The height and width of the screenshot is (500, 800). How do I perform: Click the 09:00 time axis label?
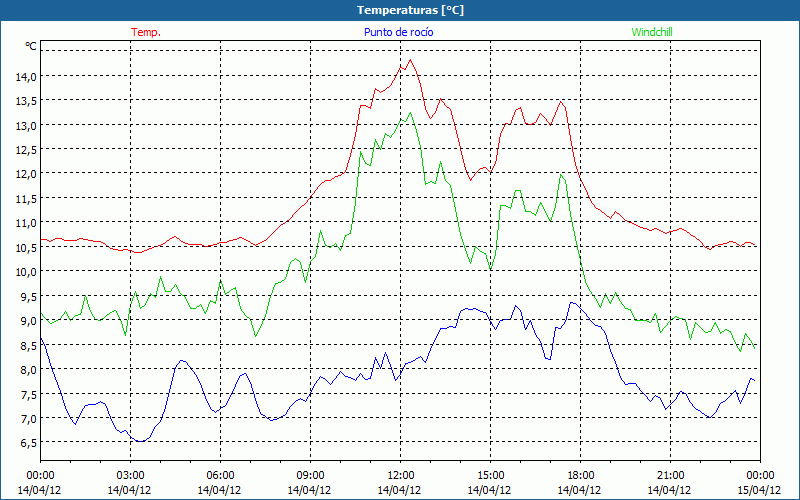pos(310,475)
